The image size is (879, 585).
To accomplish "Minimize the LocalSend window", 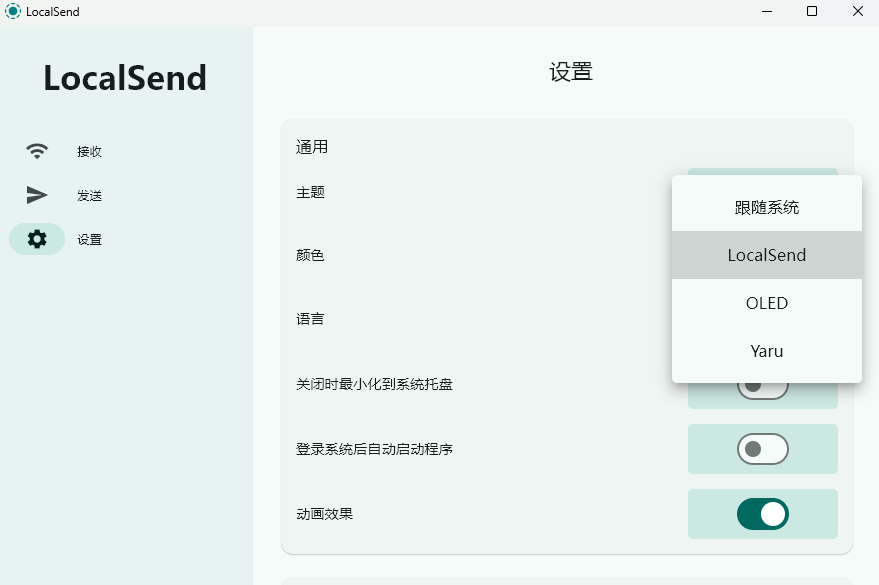I will (x=767, y=12).
